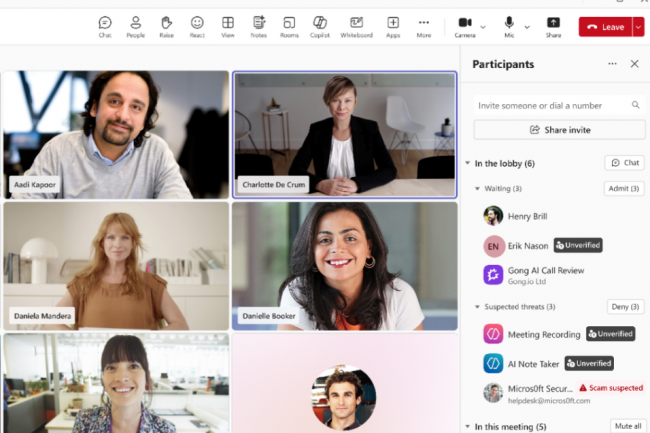Collapse the Waiting group

pos(477,189)
